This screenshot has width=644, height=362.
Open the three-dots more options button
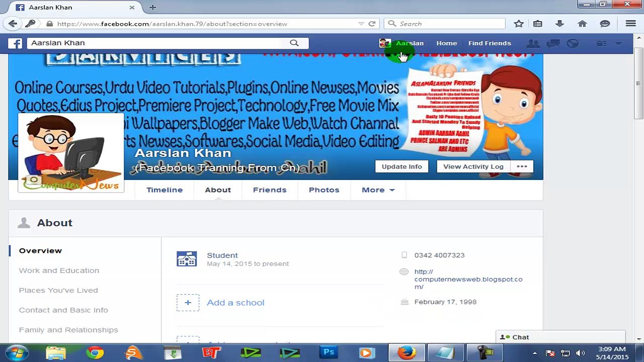click(522, 166)
